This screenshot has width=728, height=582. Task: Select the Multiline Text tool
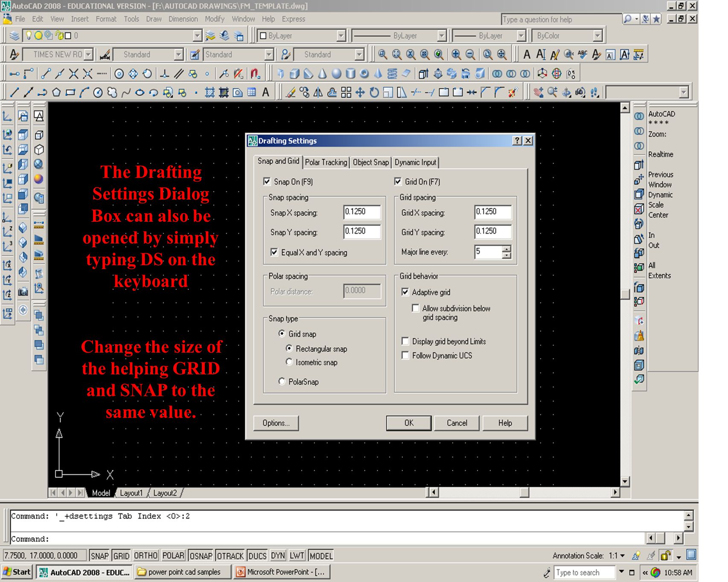(x=265, y=93)
